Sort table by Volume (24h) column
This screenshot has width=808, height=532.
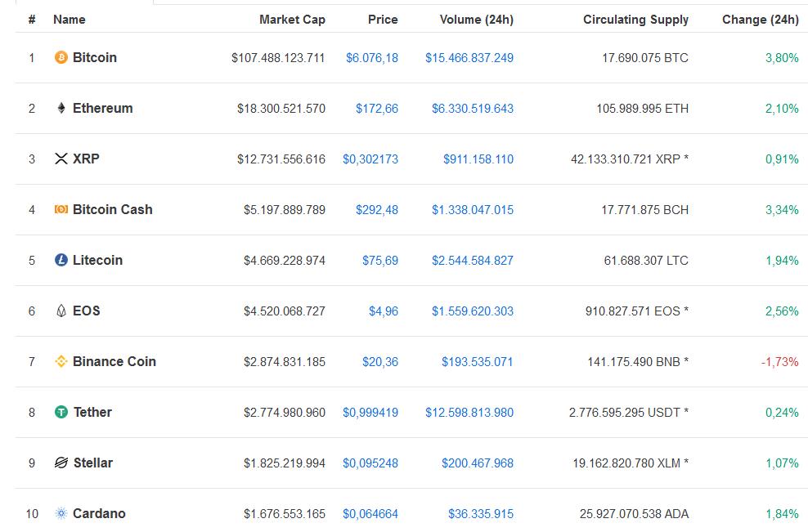(477, 20)
